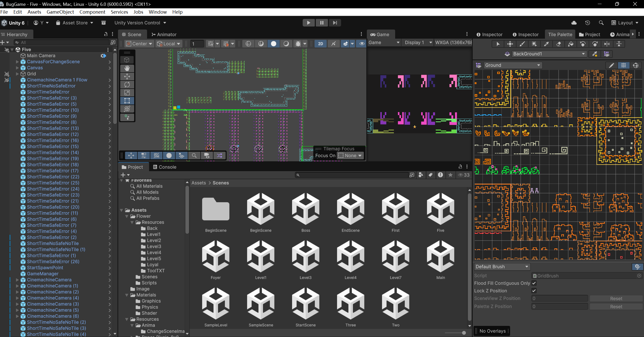The image size is (644, 337).
Task: Select the Hand view tool in Scene
Action: click(x=127, y=68)
